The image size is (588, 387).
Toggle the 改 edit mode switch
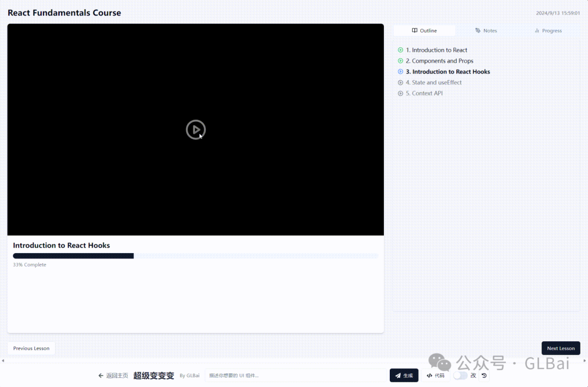[x=461, y=376]
